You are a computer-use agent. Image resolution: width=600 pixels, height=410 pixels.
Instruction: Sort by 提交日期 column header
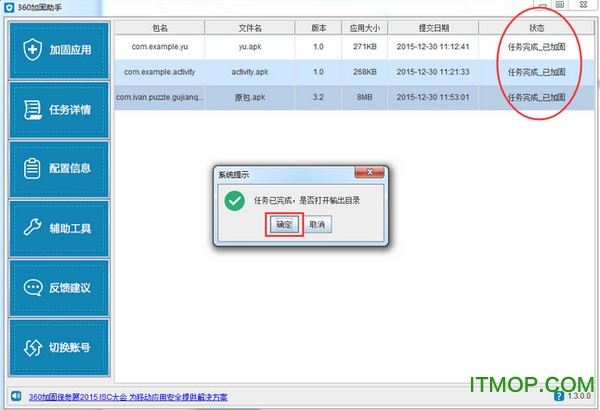point(433,28)
